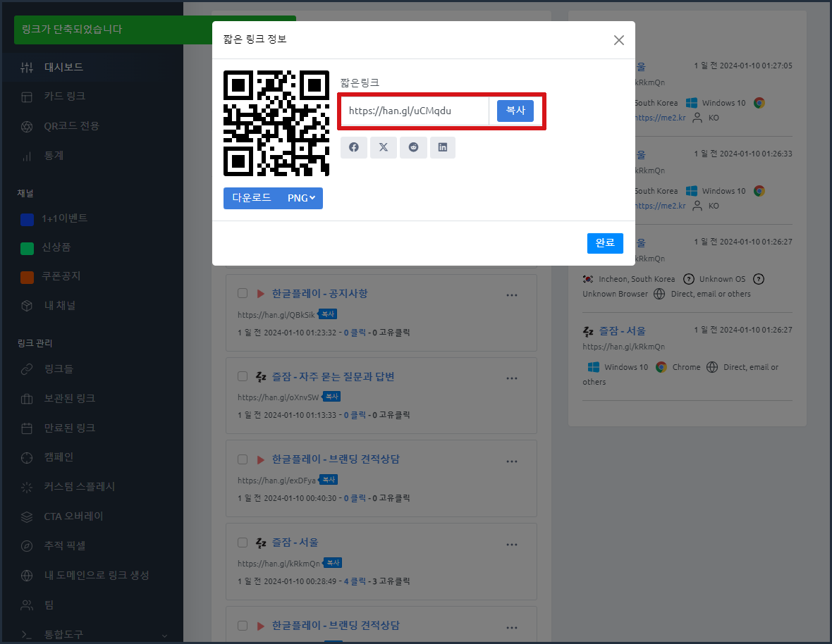Viewport: 832px width, 644px height.
Task: Click the 캠페인 target icon
Action: (27, 458)
